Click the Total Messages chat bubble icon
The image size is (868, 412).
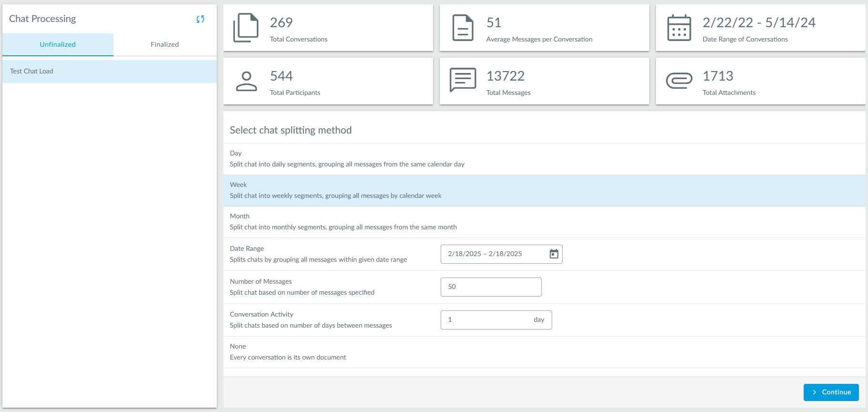(x=463, y=80)
